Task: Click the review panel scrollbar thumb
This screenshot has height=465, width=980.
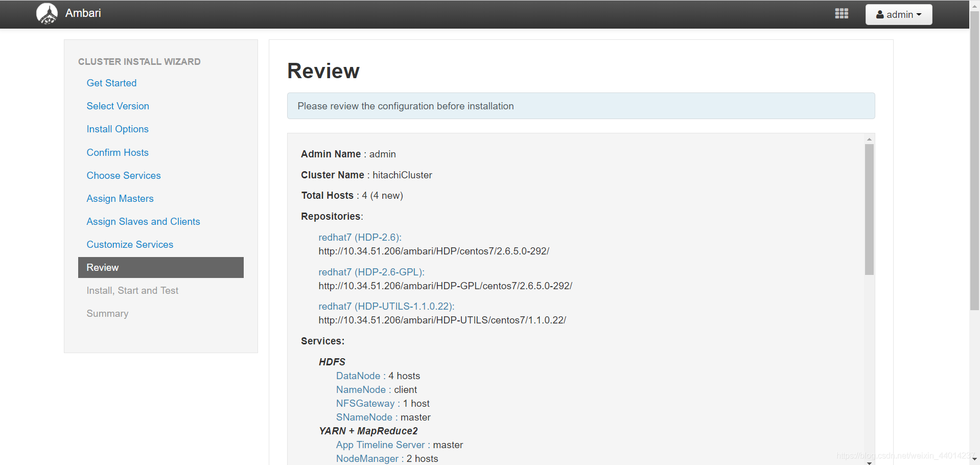Action: click(869, 210)
